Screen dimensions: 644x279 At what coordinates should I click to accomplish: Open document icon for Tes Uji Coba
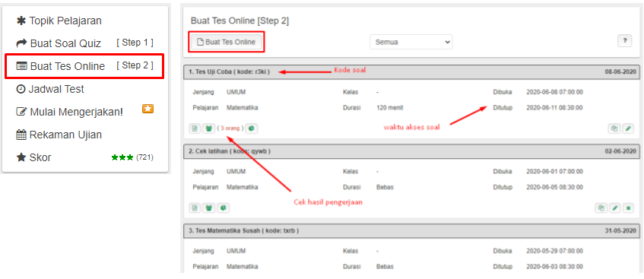195,128
